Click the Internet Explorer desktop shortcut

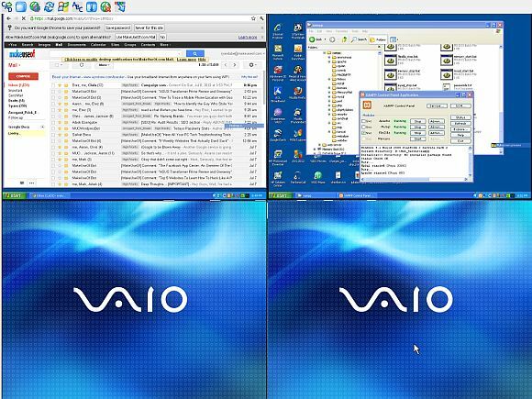point(278,30)
